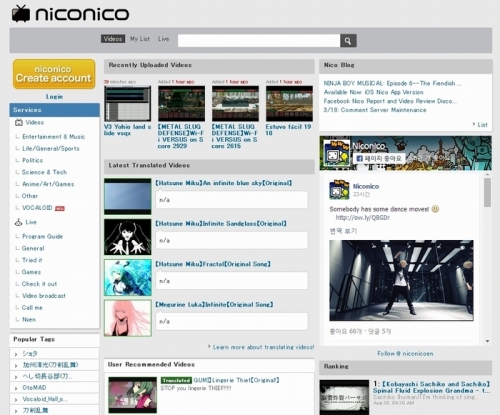The height and width of the screenshot is (415, 500).
Task: Click the Live icon in Services sidebar
Action: [19, 222]
